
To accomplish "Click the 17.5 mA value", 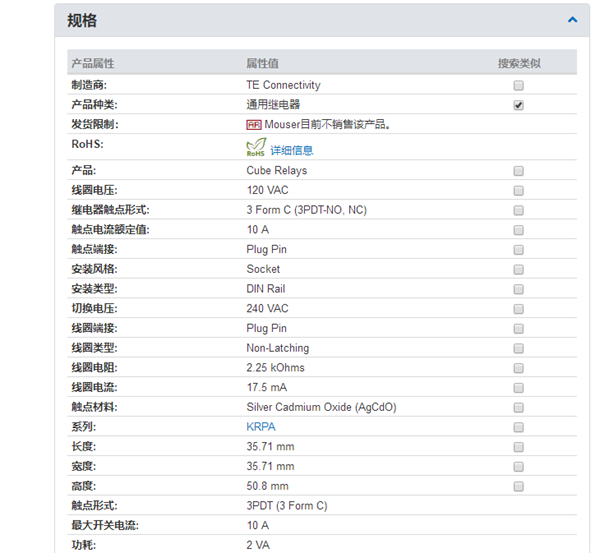I will [267, 387].
